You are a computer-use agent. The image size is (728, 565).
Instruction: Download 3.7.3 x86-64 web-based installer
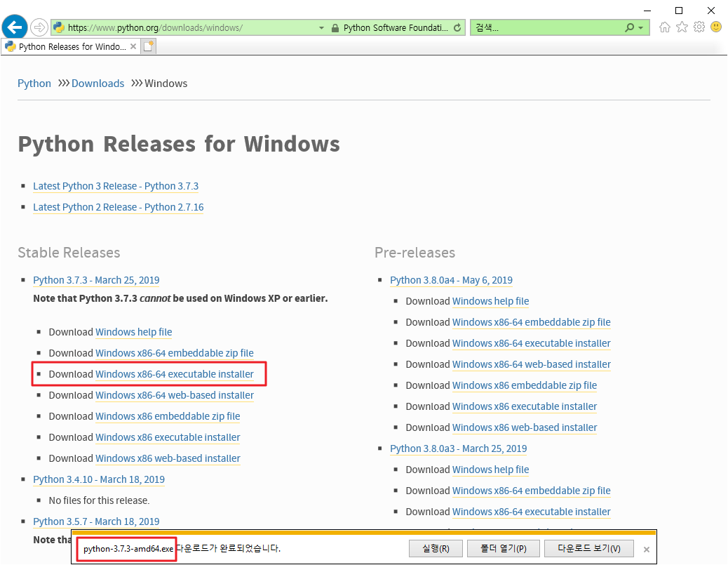(175, 395)
